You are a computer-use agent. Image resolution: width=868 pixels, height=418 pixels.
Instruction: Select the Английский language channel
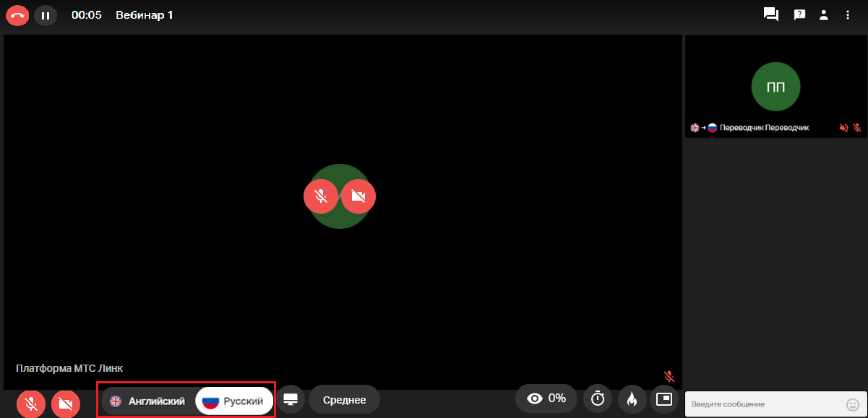click(147, 401)
